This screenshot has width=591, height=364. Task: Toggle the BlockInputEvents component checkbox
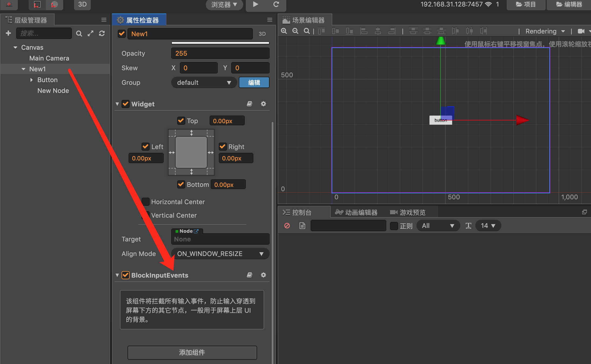click(x=126, y=275)
